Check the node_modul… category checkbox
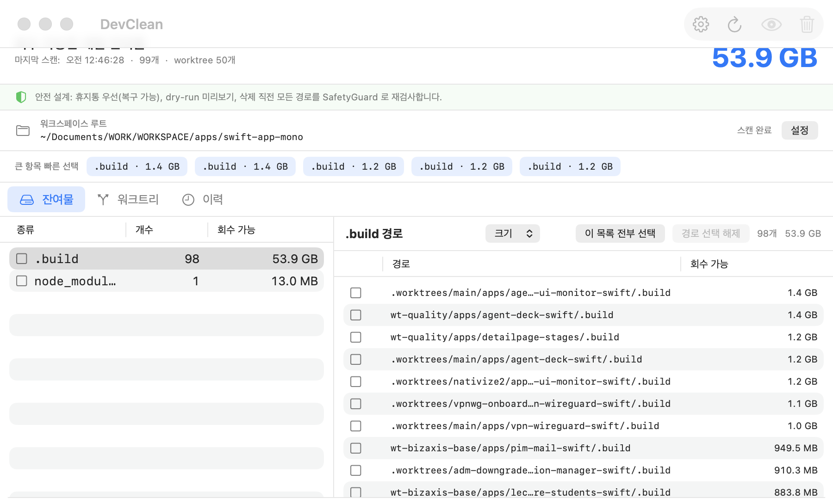This screenshot has width=833, height=504. click(x=22, y=281)
